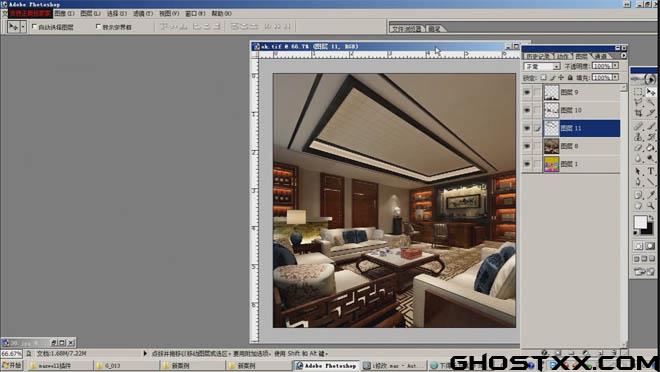This screenshot has width=660, height=372.
Task: Select layer 图层 8 thumbnail
Action: (551, 146)
